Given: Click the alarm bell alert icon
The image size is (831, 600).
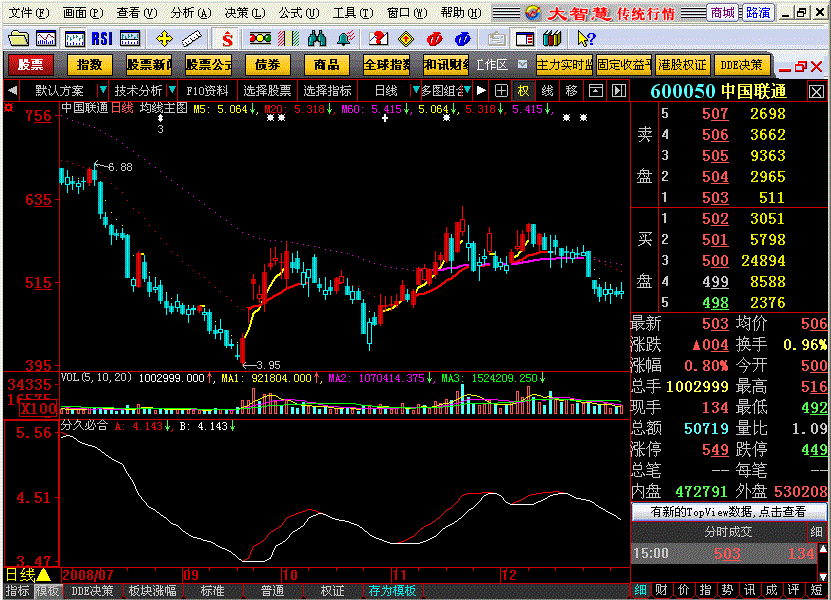Looking at the screenshot, I should 346,39.
